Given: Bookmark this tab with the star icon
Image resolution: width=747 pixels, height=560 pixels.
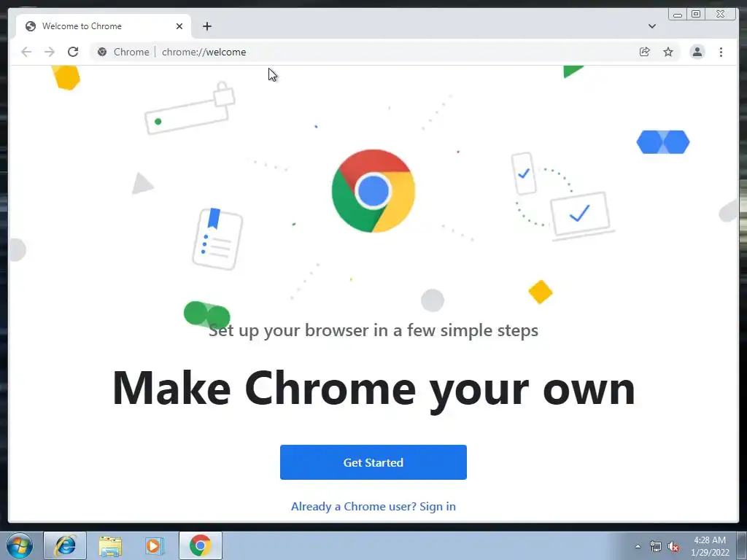Looking at the screenshot, I should [668, 52].
